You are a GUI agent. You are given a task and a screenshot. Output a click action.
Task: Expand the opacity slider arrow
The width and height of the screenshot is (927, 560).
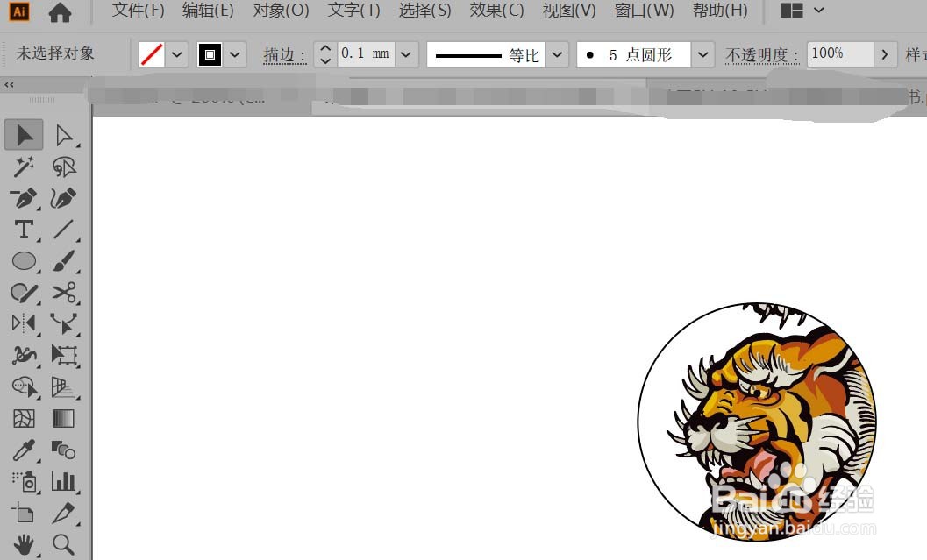[885, 54]
